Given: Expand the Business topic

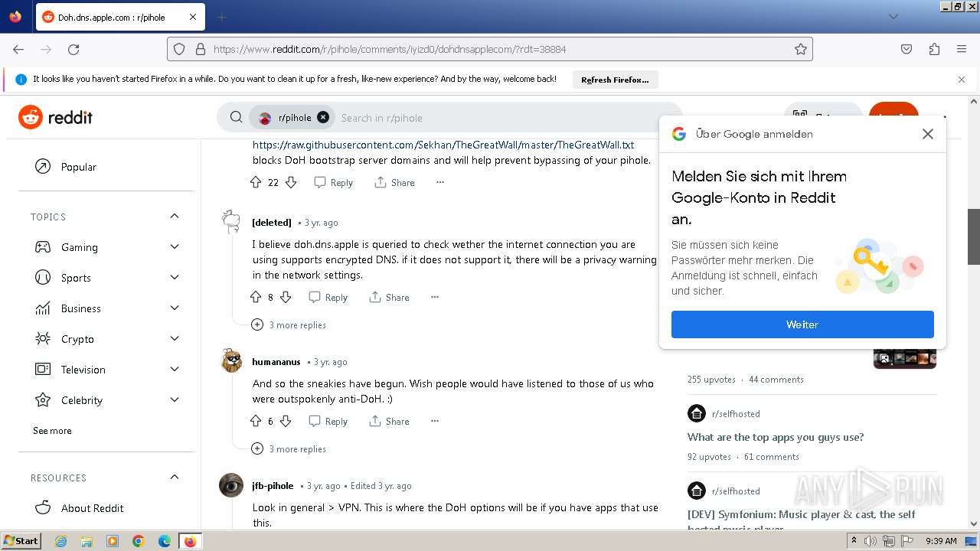Looking at the screenshot, I should tap(106, 308).
